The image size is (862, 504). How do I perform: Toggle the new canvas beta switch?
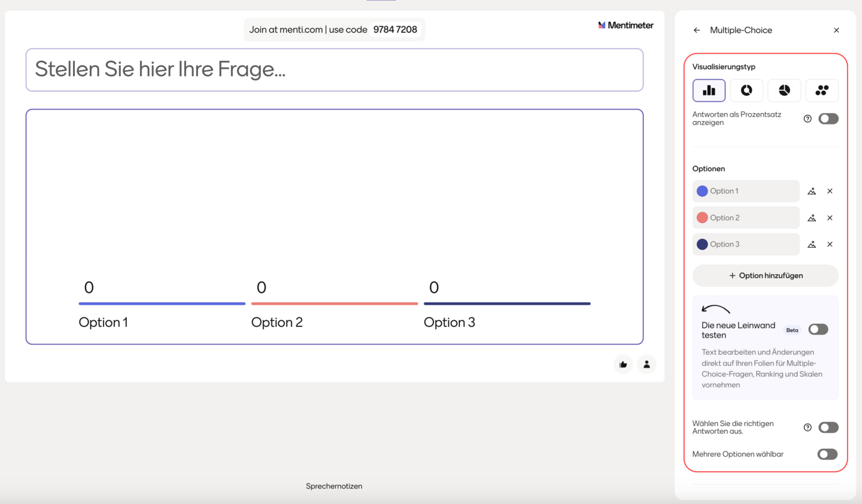coord(818,329)
